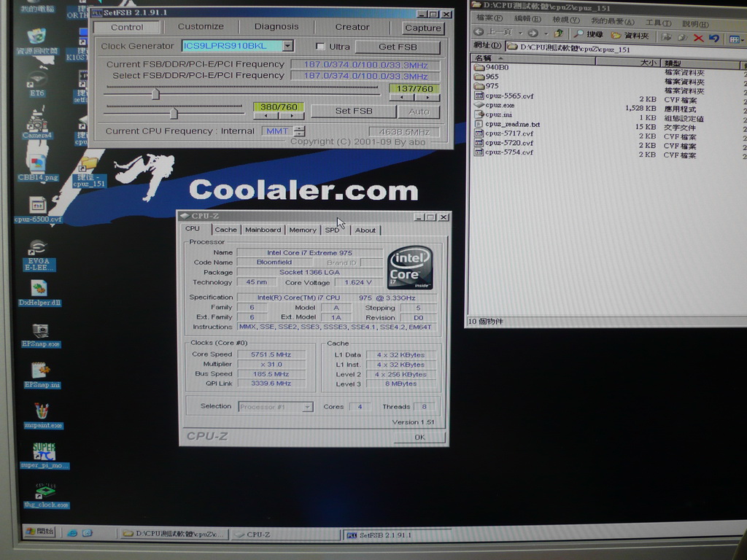Click the Search (搜尋) toolbar button
The width and height of the screenshot is (747, 560).
589,34
